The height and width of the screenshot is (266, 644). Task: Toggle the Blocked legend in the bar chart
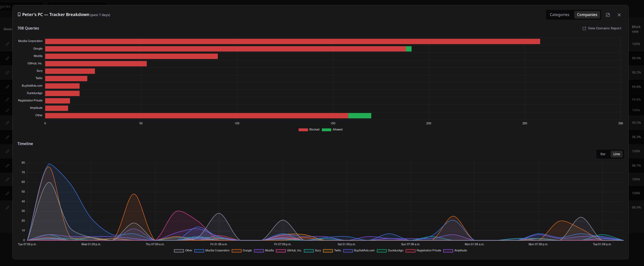pos(309,130)
